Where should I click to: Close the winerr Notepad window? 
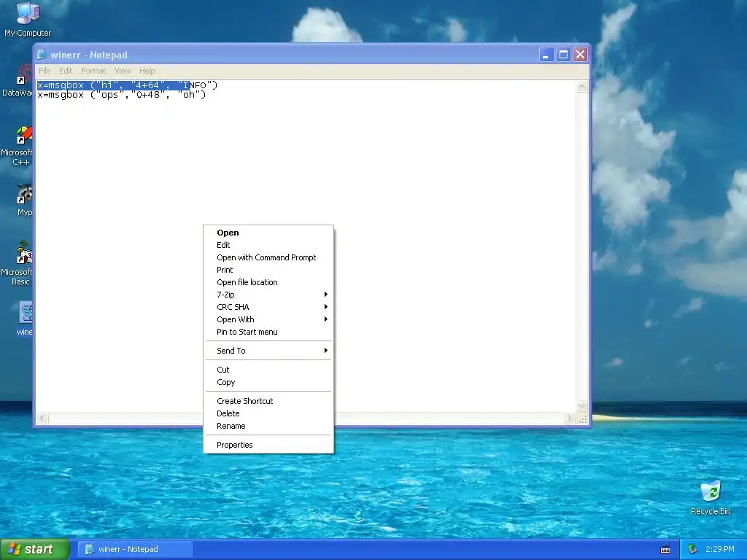(580, 54)
